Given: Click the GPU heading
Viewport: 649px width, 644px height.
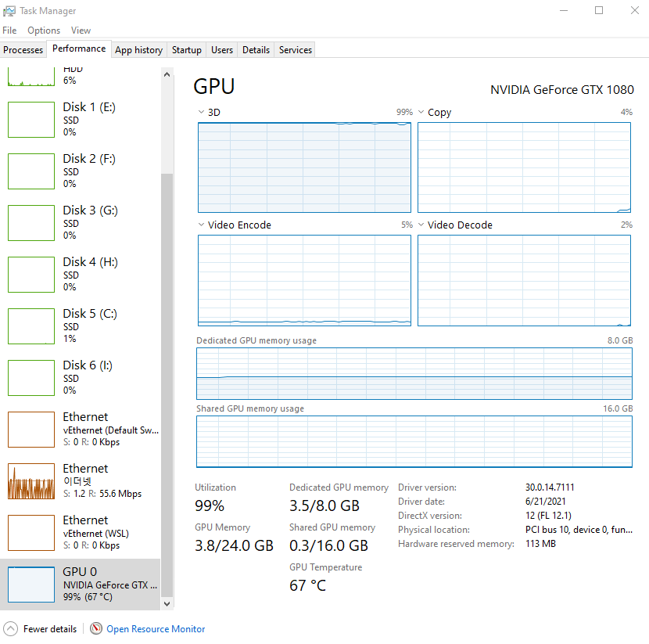Looking at the screenshot, I should pyautogui.click(x=214, y=87).
